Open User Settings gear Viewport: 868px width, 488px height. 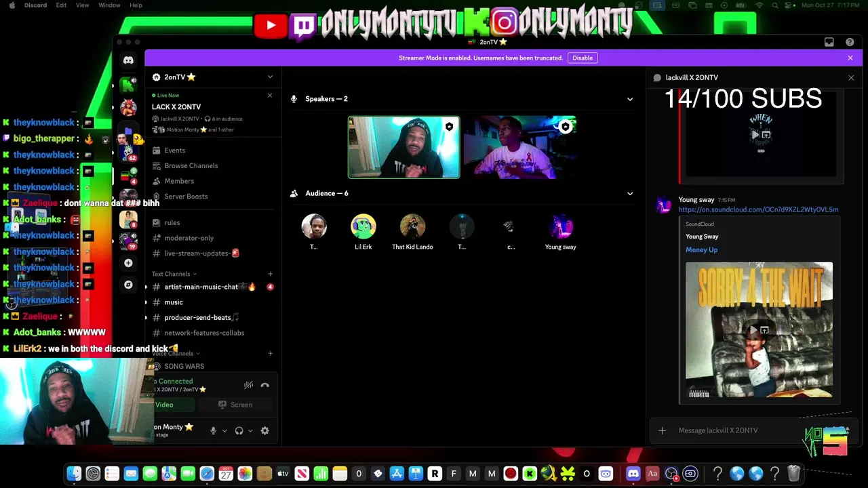coord(265,430)
